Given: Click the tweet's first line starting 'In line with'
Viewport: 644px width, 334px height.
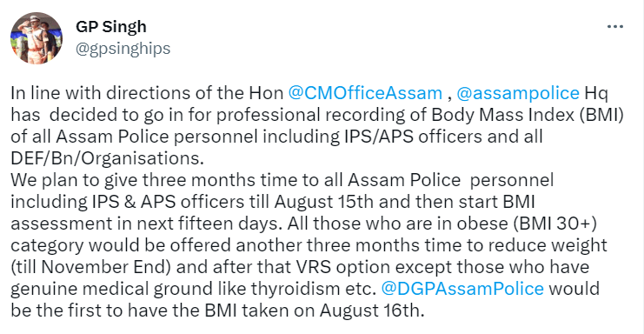Looking at the screenshot, I should tap(309, 93).
